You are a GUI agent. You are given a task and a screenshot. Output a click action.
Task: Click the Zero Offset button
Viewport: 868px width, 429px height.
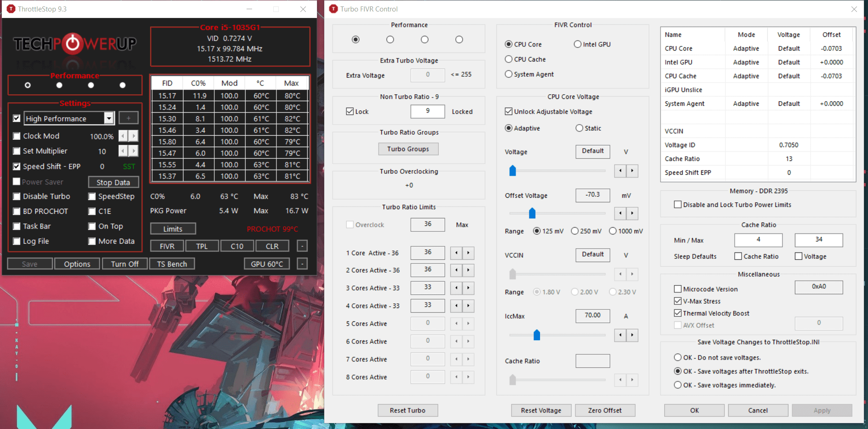coord(605,410)
